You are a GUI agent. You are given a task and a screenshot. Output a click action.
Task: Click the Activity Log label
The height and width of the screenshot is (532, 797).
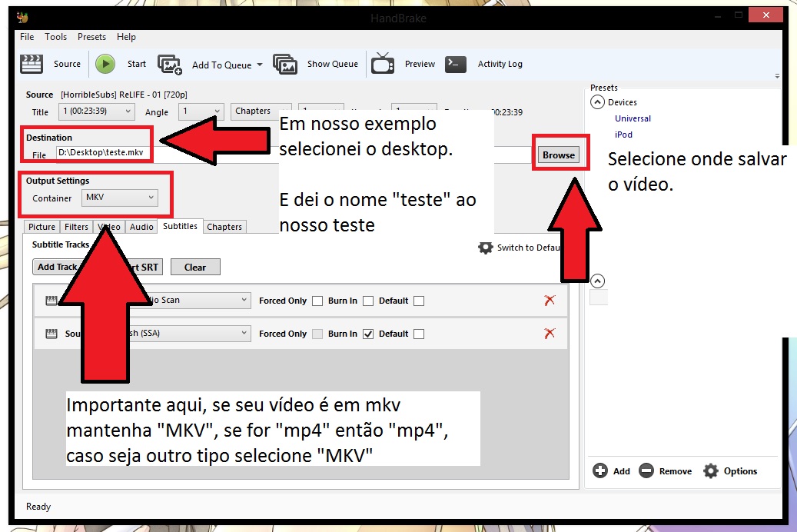(x=500, y=64)
